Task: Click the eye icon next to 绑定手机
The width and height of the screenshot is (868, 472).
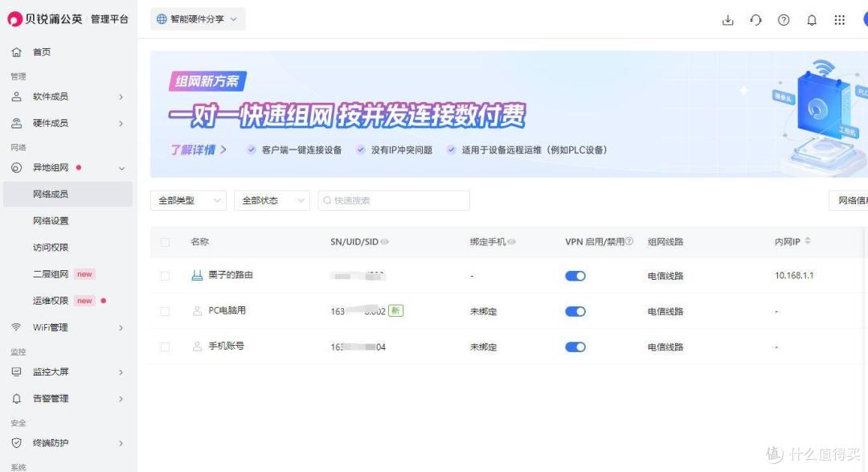Action: click(511, 241)
